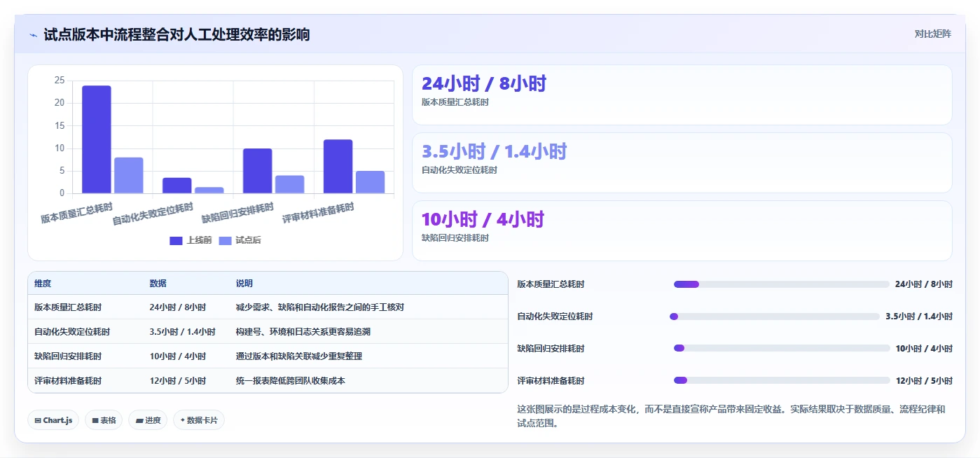Click table cell 3.5小时 / 1.4小时
Viewport: 980px width, 458px height.
click(x=183, y=332)
